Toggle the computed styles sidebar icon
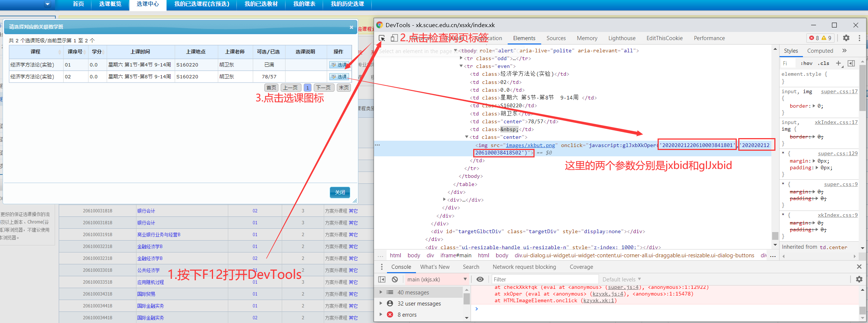 pyautogui.click(x=851, y=63)
